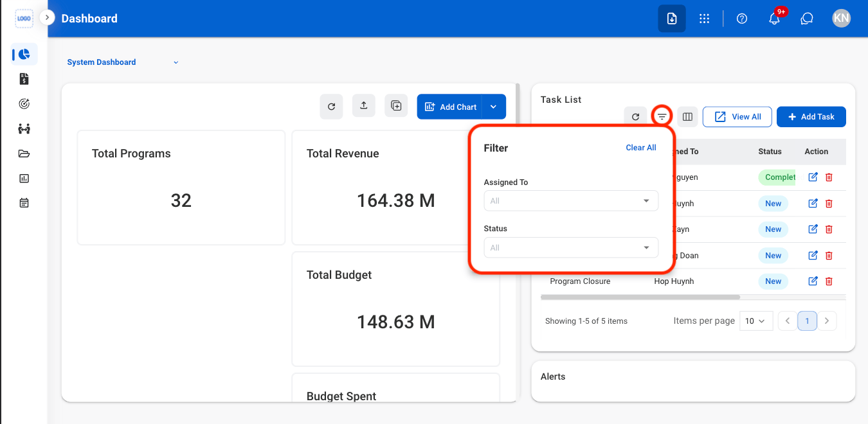Open the help question mark icon
Viewport: 868px width, 424px height.
point(742,19)
